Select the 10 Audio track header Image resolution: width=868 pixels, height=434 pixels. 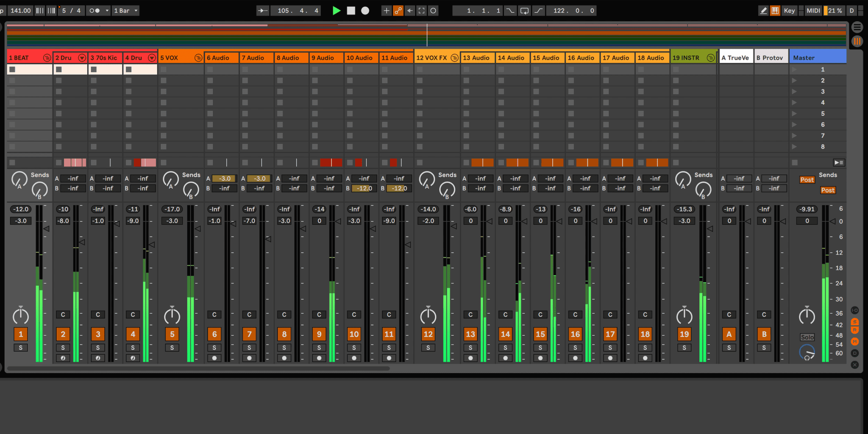point(361,58)
